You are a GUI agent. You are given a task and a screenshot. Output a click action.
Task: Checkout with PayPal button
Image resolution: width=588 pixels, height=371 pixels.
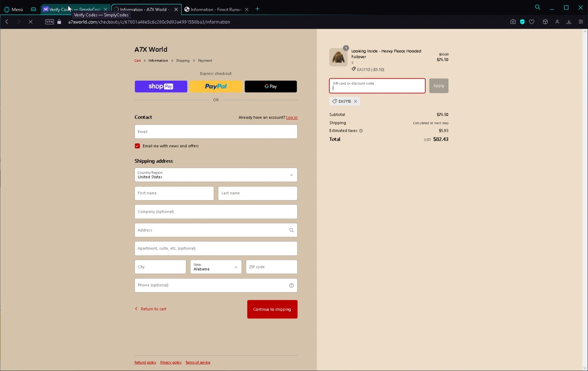point(216,87)
